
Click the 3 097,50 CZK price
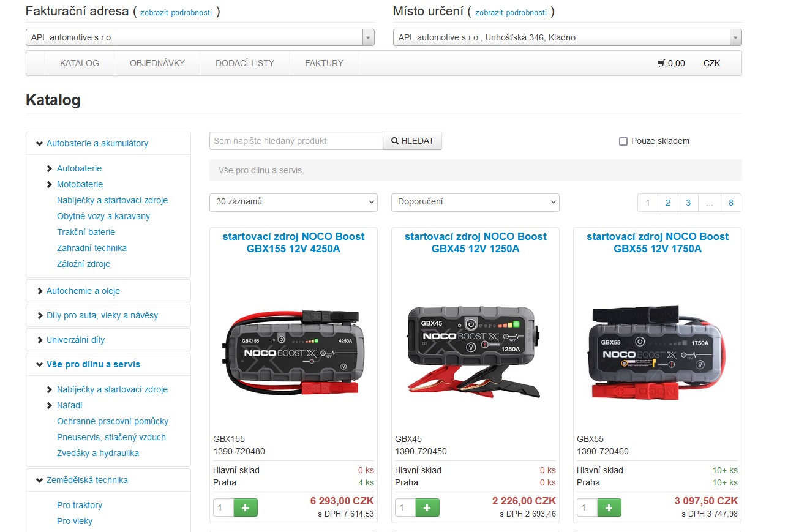(706, 501)
